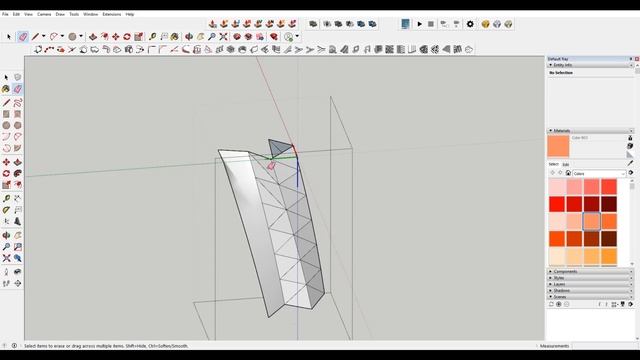Open the Help menu
The image size is (640, 360).
tap(130, 14)
